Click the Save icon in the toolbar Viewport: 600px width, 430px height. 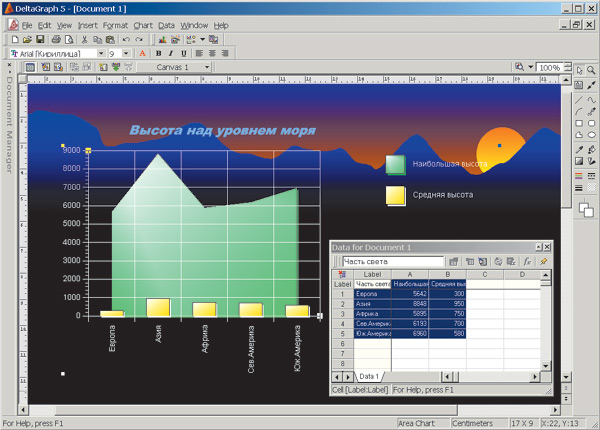coord(40,39)
